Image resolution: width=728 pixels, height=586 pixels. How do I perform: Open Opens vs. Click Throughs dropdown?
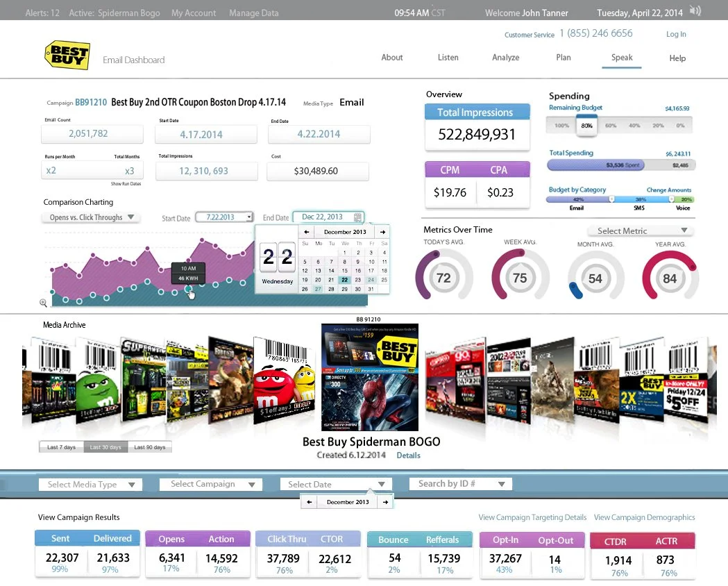[x=91, y=217]
